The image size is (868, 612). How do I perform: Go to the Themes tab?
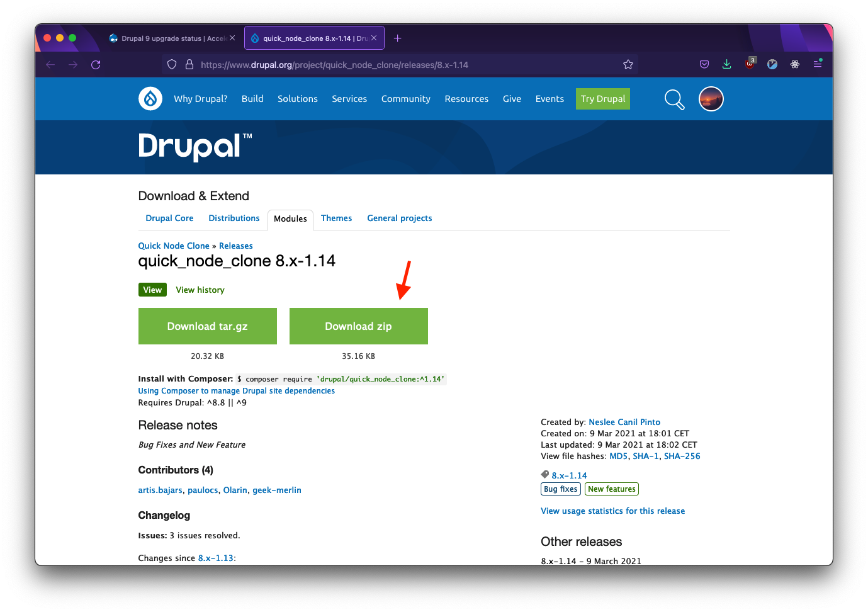pyautogui.click(x=336, y=218)
